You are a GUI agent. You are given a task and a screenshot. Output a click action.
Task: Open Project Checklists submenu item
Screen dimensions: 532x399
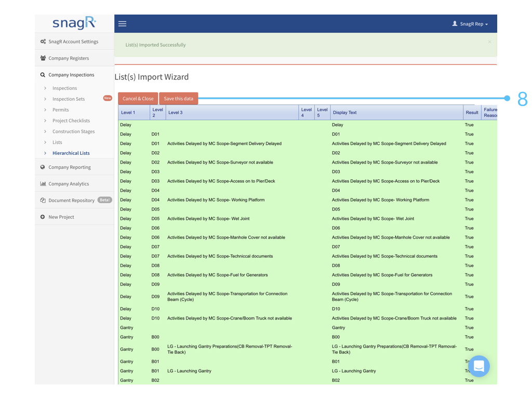(x=71, y=121)
